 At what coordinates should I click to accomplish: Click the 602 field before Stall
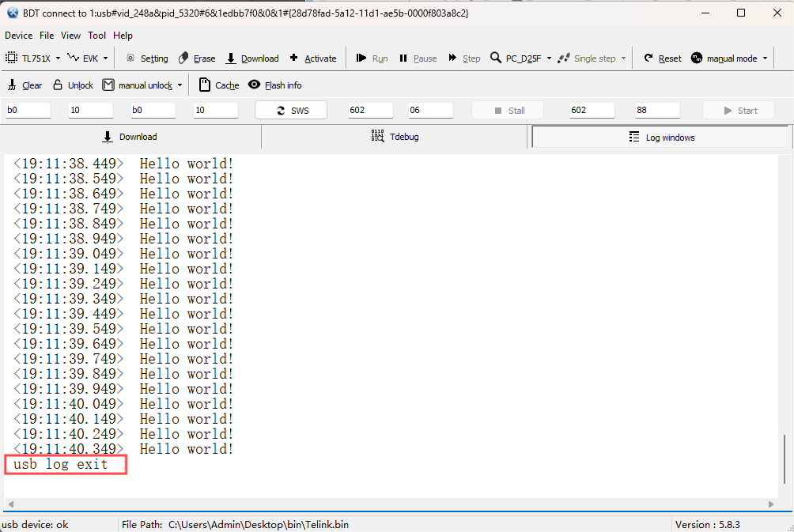370,110
